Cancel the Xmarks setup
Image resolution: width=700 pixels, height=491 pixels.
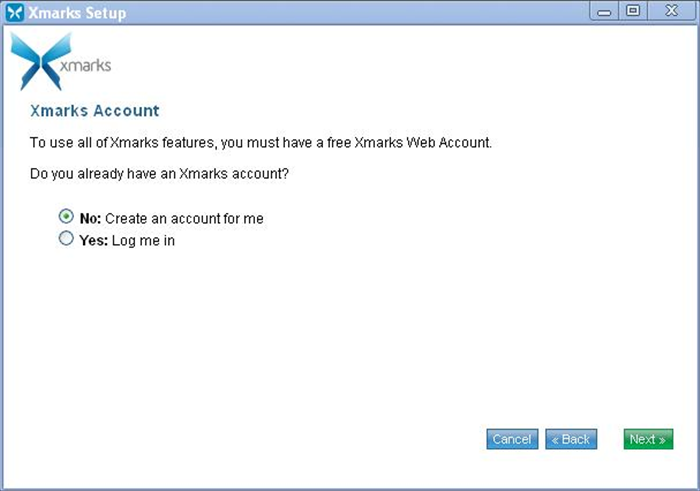click(x=512, y=439)
